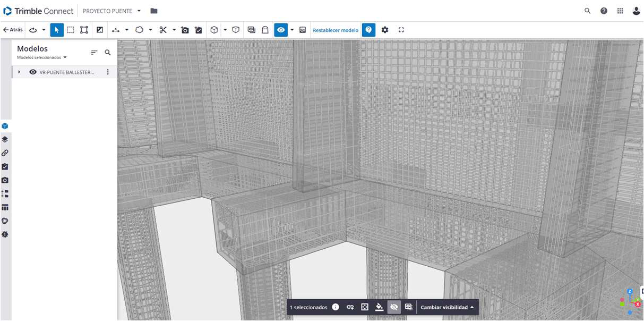Toggle the blue eye visibility button in toolbar
644x321 pixels.
pyautogui.click(x=281, y=30)
